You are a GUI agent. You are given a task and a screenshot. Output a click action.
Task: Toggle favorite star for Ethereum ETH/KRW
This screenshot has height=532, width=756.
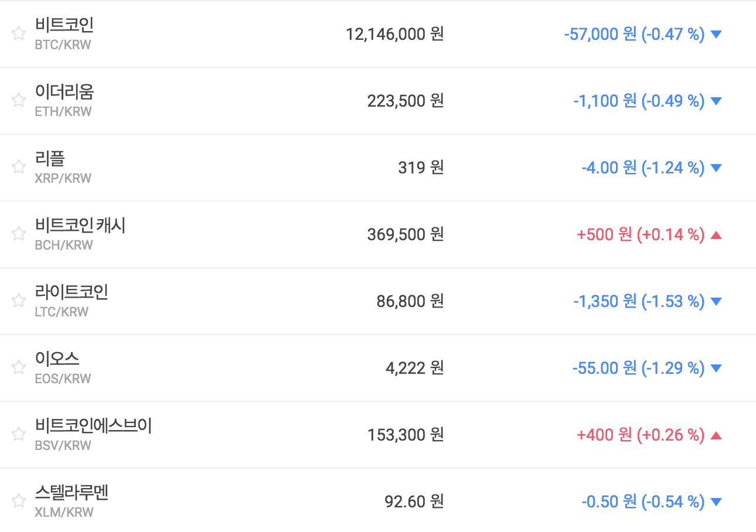tap(19, 100)
